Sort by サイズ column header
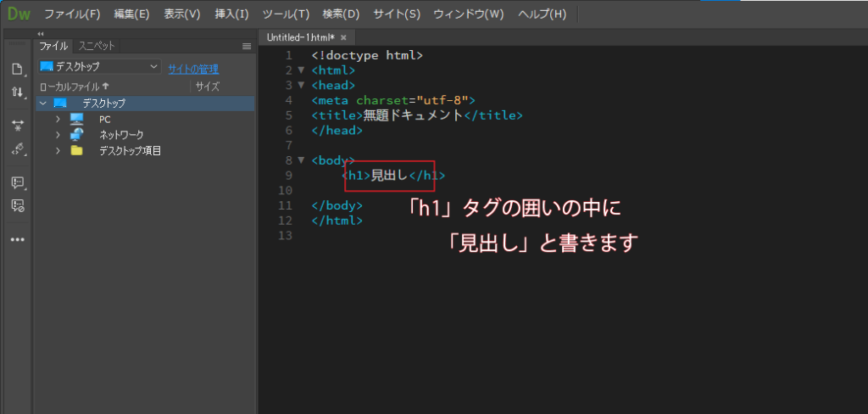This screenshot has width=868, height=414. tap(208, 87)
